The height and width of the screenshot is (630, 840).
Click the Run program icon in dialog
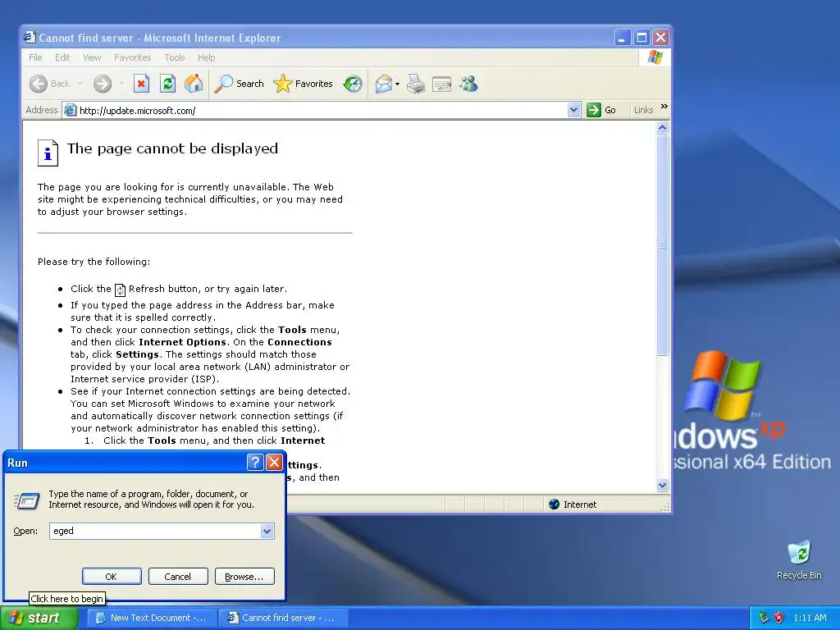[x=27, y=500]
